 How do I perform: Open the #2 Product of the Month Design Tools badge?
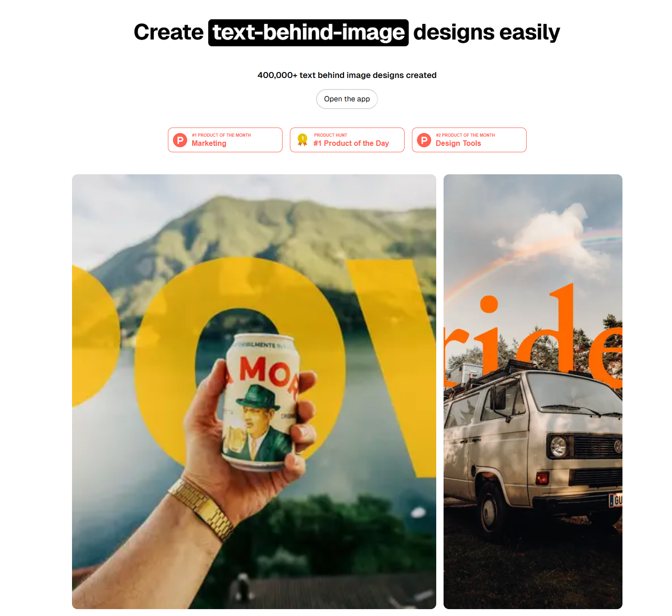click(469, 140)
